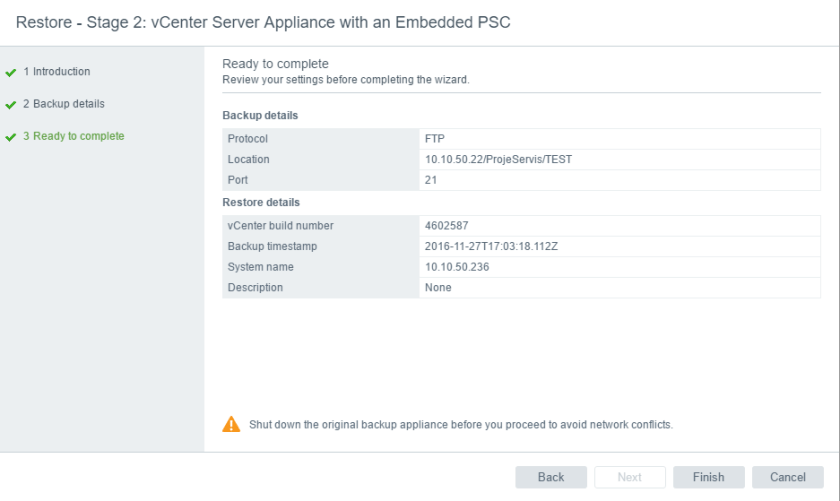
Task: Go back with the Back button
Action: pyautogui.click(x=551, y=477)
